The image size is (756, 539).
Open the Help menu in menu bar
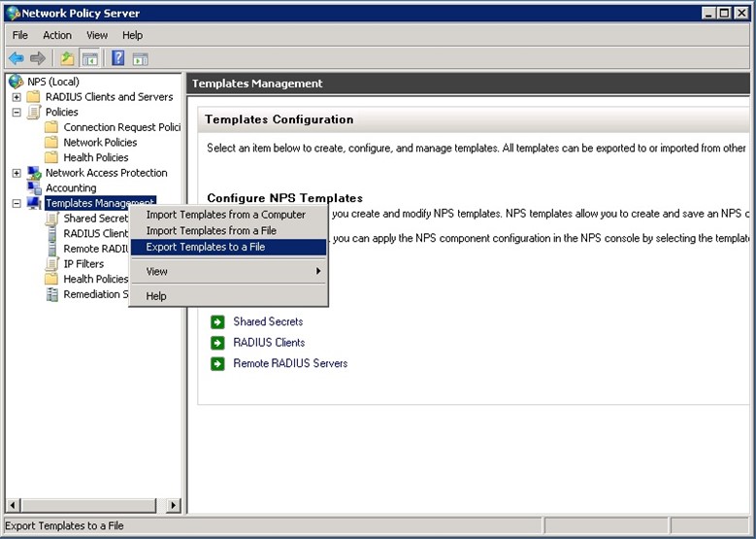[132, 35]
